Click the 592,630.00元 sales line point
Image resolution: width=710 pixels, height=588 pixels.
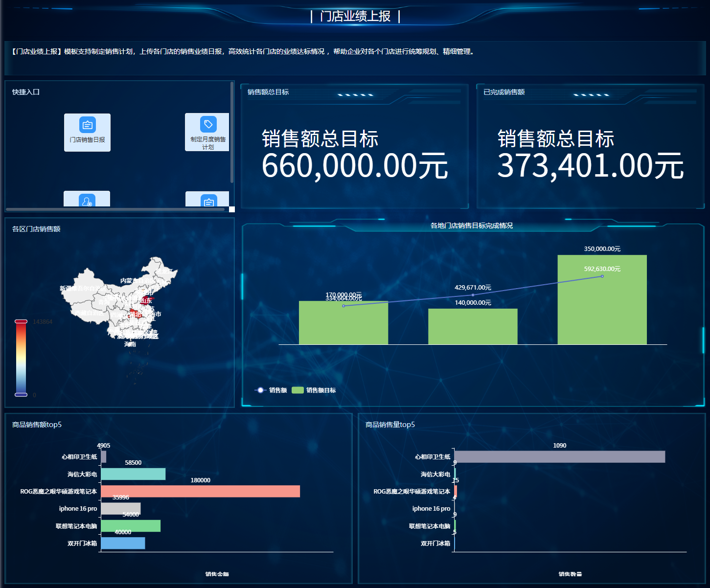coord(602,276)
